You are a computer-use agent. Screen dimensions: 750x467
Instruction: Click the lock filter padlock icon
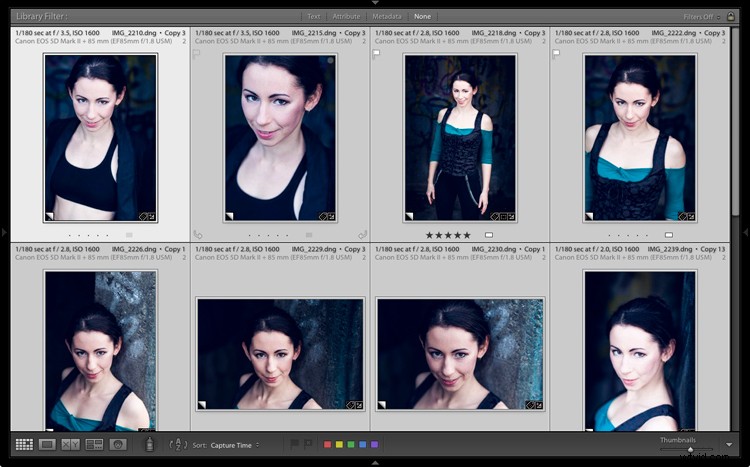click(730, 16)
